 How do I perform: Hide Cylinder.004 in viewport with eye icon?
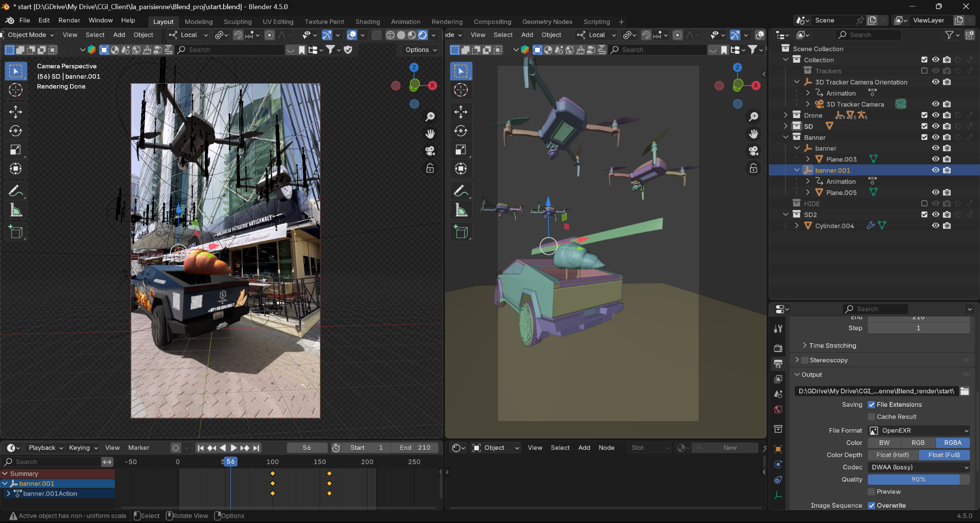(x=935, y=226)
